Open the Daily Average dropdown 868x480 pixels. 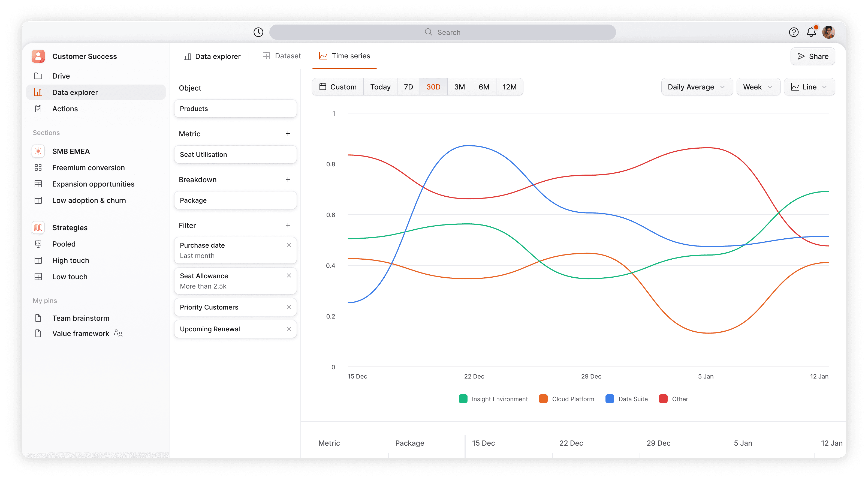(x=697, y=87)
